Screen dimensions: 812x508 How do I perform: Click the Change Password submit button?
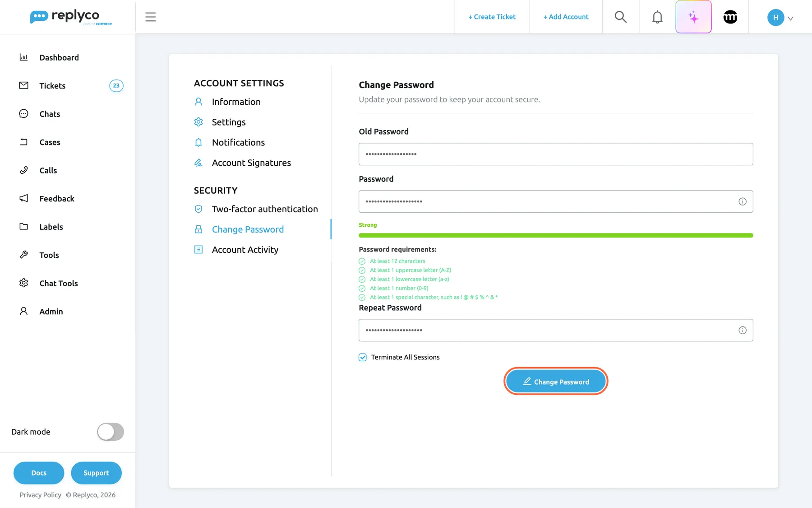pyautogui.click(x=556, y=381)
